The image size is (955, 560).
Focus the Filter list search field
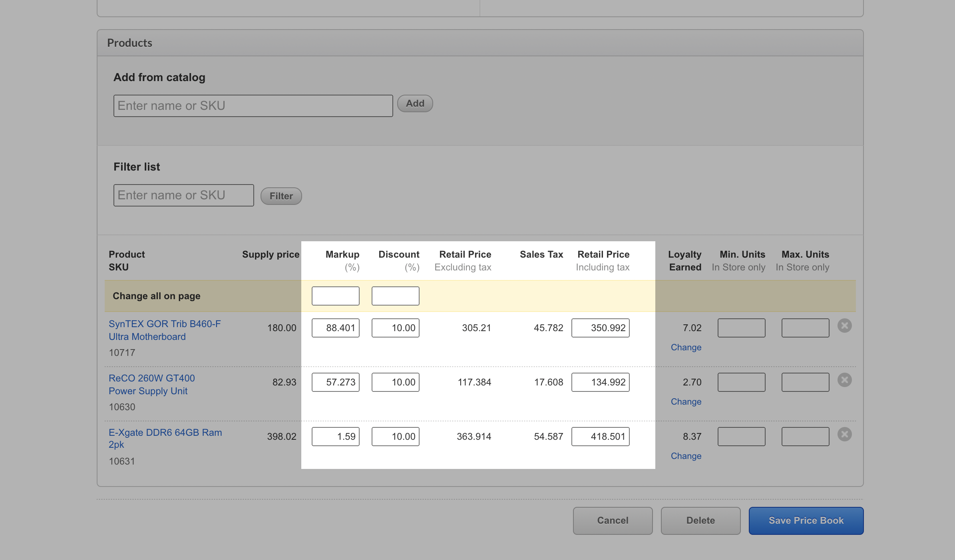pyautogui.click(x=183, y=195)
